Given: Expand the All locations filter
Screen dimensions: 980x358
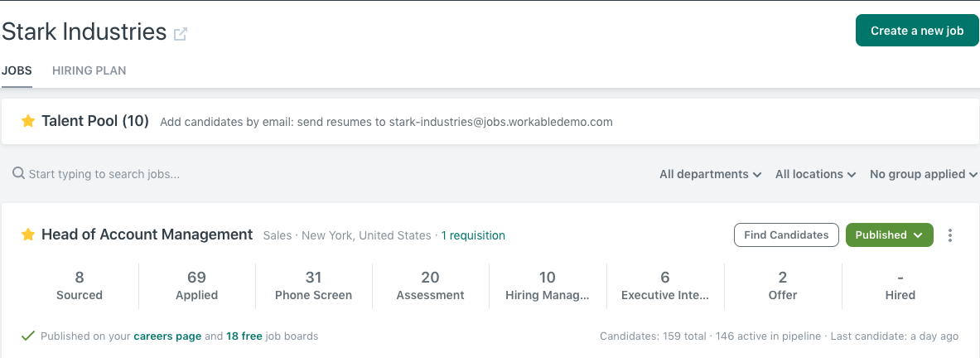Looking at the screenshot, I should (815, 174).
